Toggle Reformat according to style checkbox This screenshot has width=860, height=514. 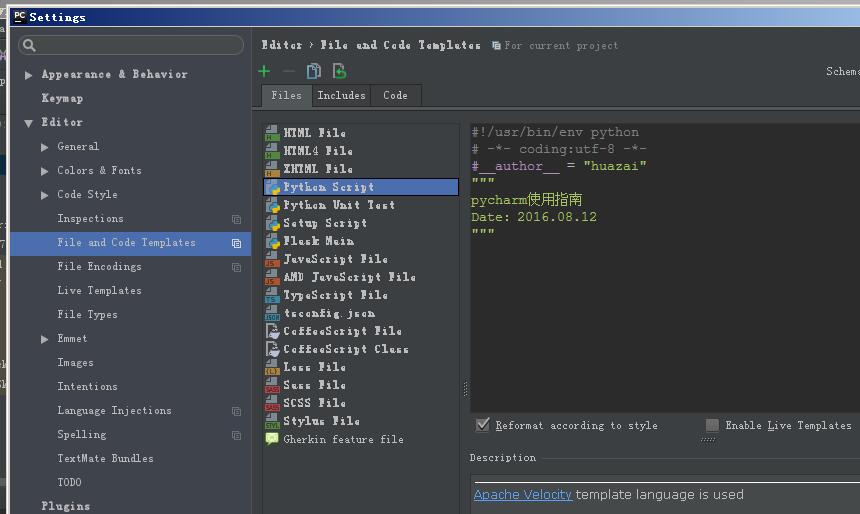click(483, 425)
